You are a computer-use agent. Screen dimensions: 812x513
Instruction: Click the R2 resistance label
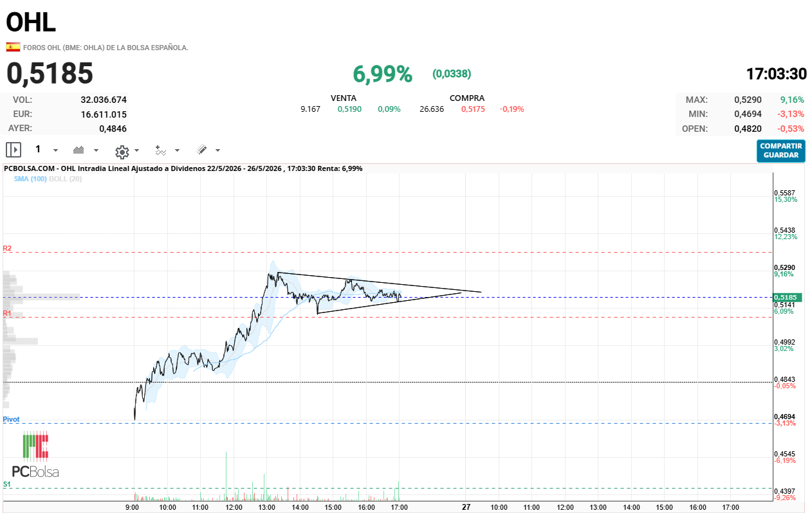point(7,248)
